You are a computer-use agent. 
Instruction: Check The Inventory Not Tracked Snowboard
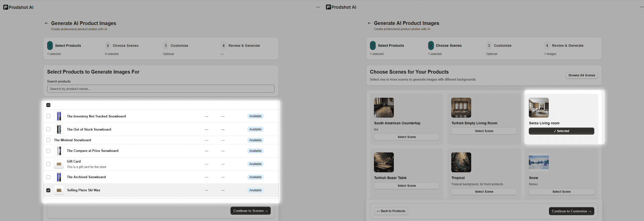click(48, 116)
